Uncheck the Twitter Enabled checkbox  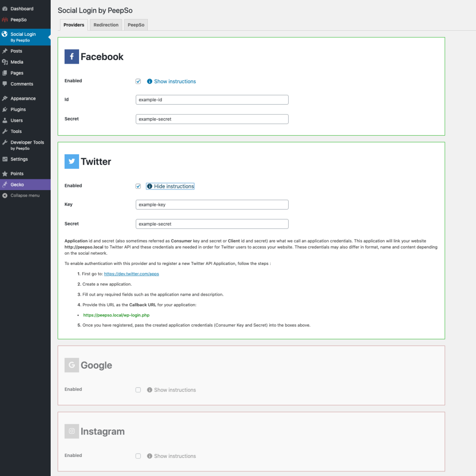point(138,186)
